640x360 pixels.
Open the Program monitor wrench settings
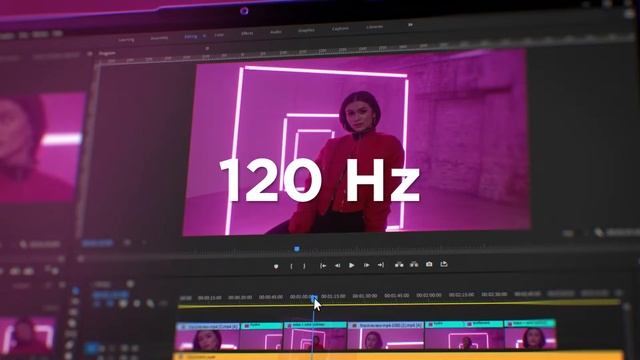click(x=599, y=232)
